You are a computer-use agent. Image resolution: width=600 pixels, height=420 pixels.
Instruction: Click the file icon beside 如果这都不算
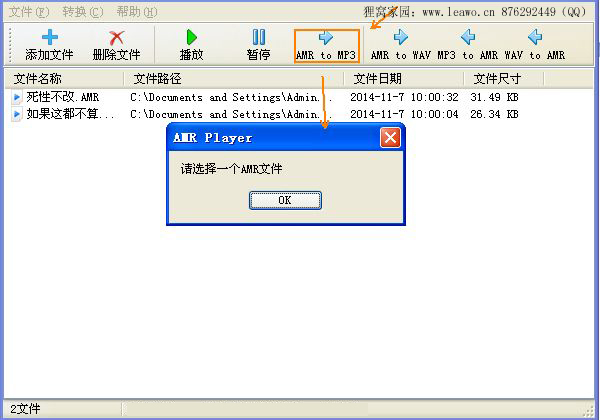(x=16, y=114)
